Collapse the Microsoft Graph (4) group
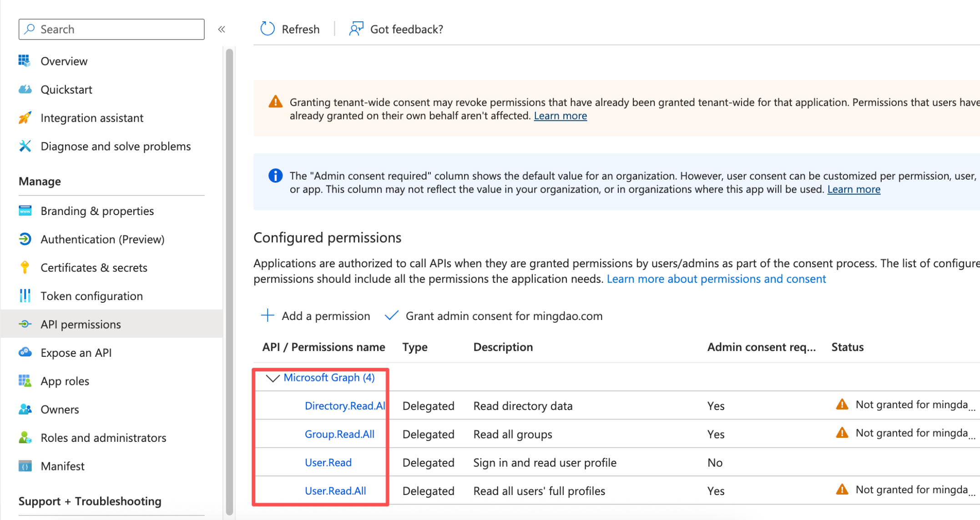 click(x=273, y=378)
